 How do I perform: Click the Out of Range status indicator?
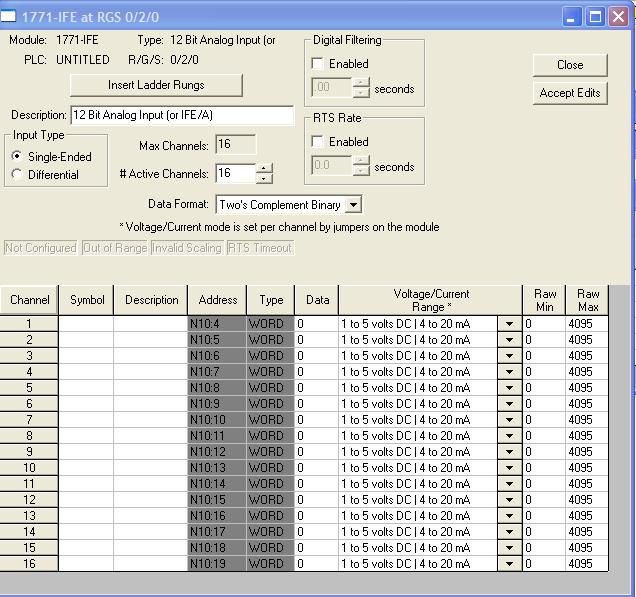click(115, 248)
